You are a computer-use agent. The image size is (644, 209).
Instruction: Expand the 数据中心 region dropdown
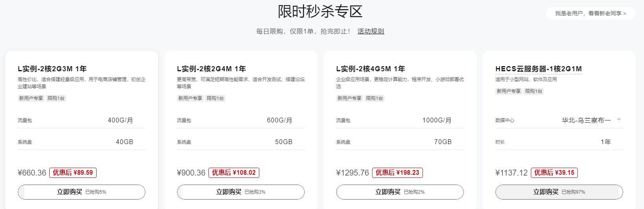(590, 120)
